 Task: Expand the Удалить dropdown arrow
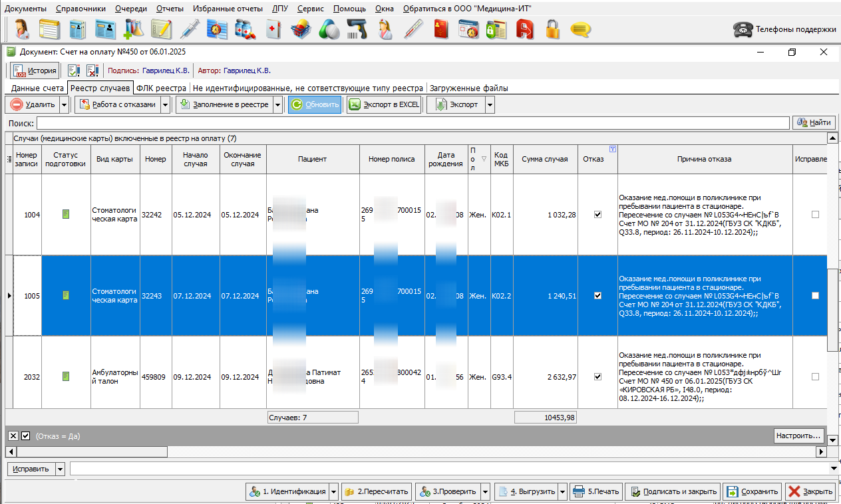coord(64,104)
